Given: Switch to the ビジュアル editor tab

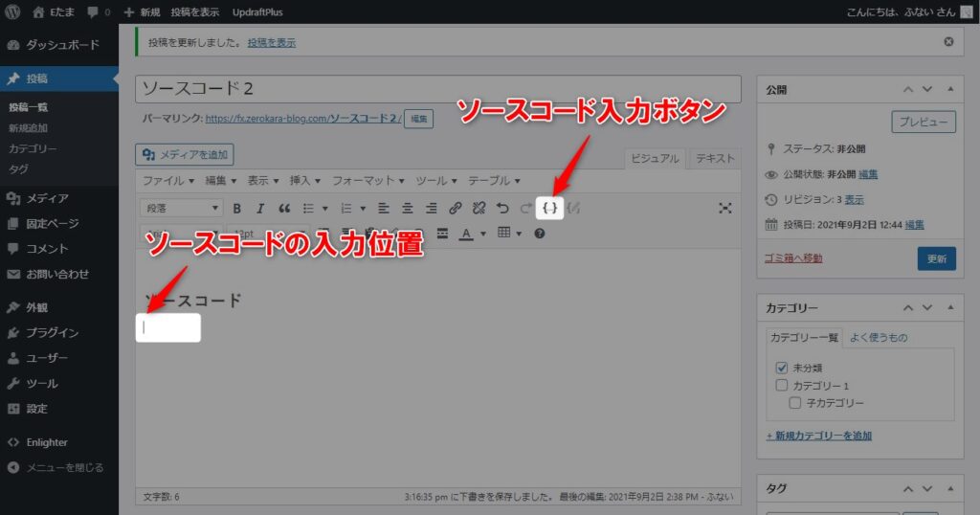Looking at the screenshot, I should pos(655,159).
